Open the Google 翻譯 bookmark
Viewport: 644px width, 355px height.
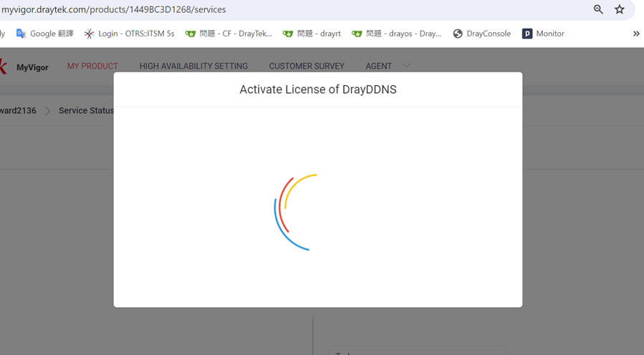pyautogui.click(x=44, y=34)
